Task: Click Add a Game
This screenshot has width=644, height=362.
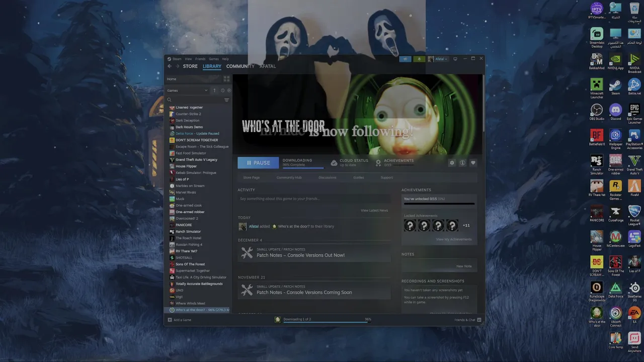Action: (x=180, y=320)
